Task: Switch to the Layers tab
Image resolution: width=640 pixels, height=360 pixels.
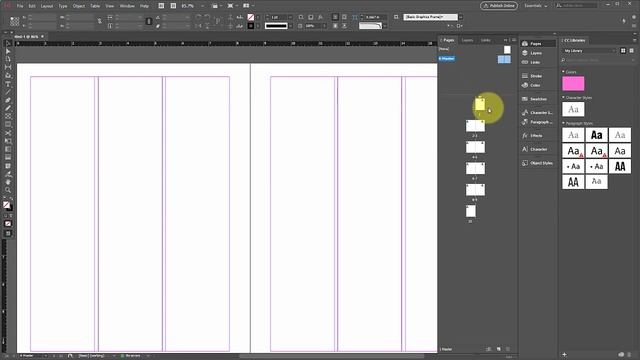Action: pyautogui.click(x=467, y=40)
